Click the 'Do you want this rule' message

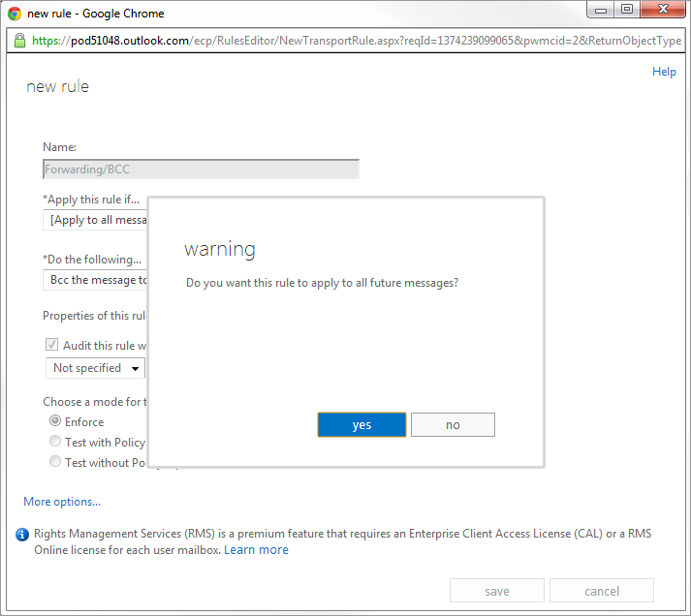click(322, 283)
